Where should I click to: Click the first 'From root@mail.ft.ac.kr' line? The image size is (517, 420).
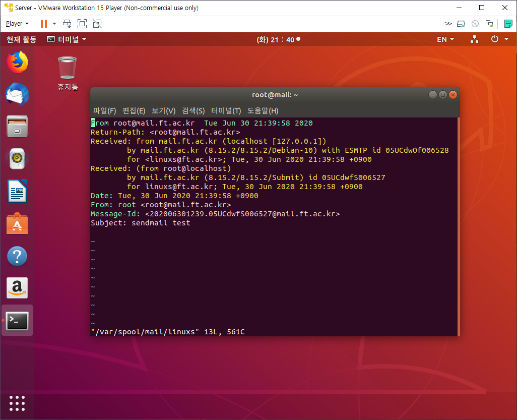click(202, 123)
